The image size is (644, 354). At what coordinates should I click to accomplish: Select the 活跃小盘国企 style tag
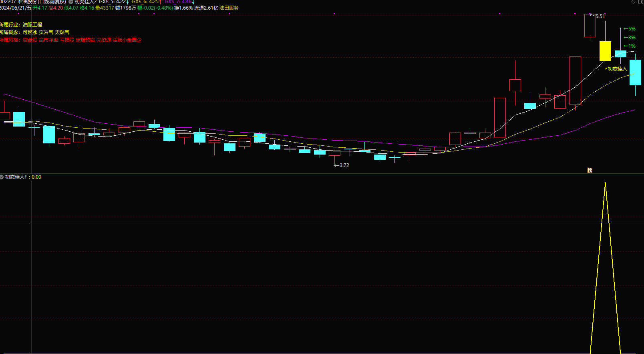click(x=127, y=40)
